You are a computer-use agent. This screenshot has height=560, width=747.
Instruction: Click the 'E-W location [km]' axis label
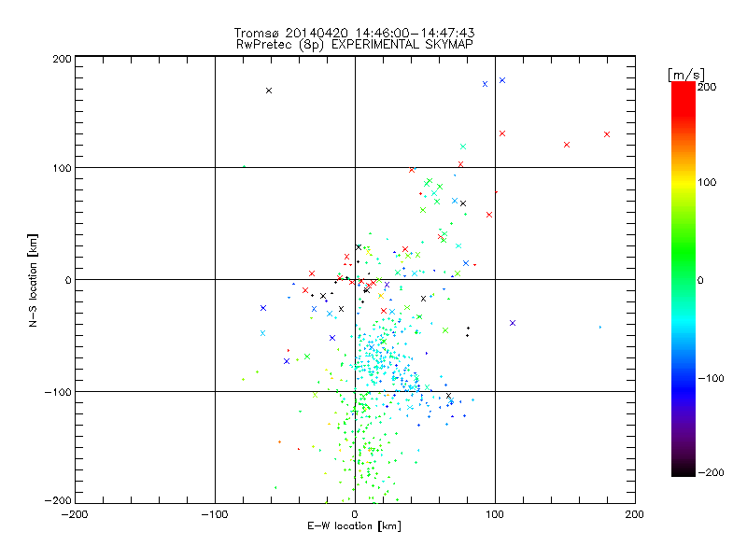pyautogui.click(x=354, y=525)
